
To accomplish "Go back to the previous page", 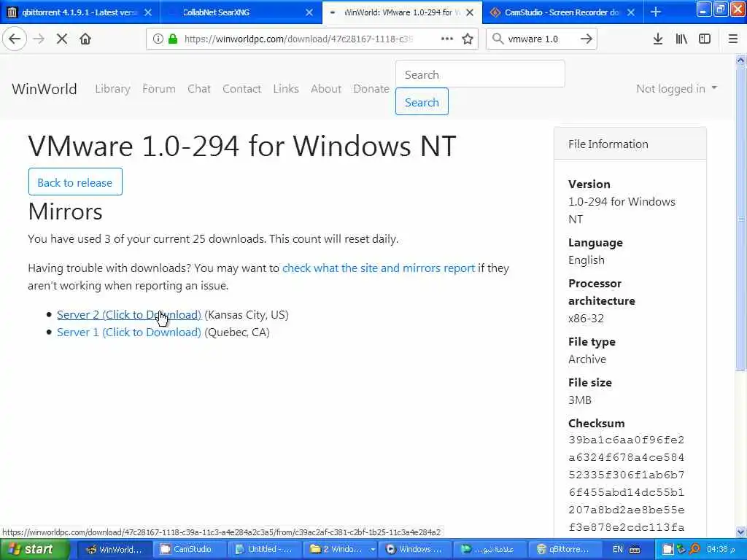I will (x=15, y=39).
